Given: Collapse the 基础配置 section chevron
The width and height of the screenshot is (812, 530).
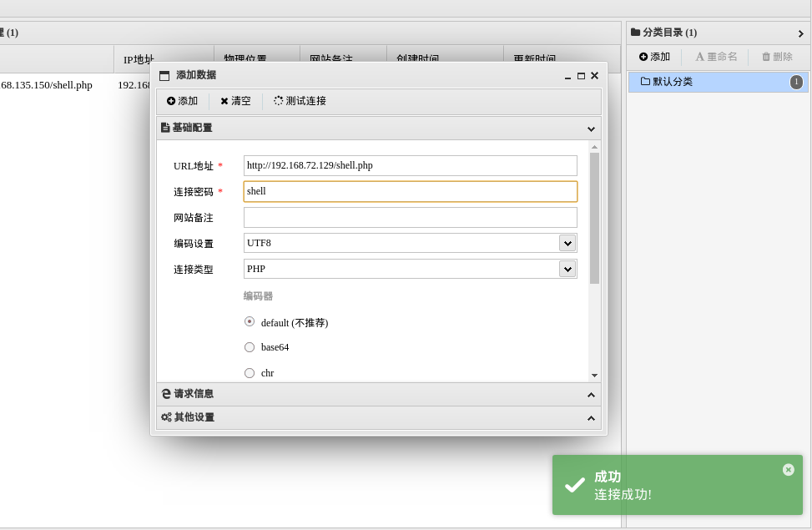Looking at the screenshot, I should tap(591, 129).
